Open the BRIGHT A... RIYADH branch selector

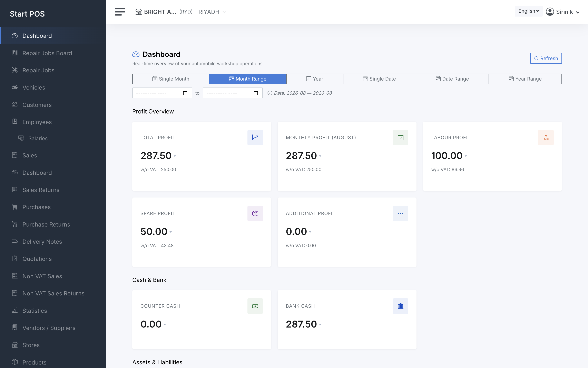coord(181,12)
